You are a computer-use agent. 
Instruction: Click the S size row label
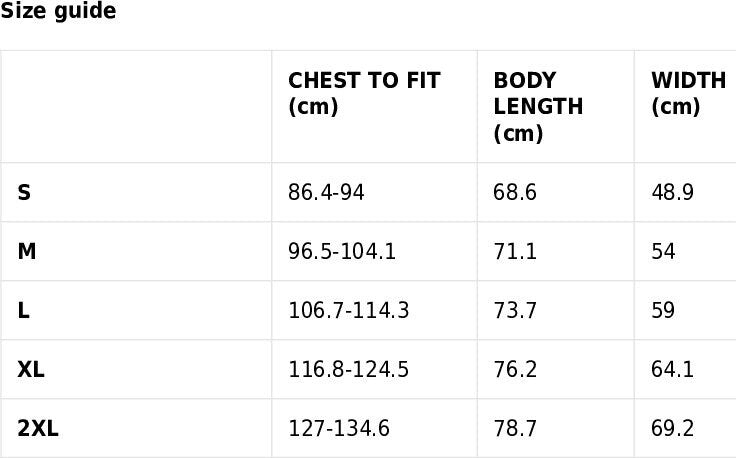[24, 192]
